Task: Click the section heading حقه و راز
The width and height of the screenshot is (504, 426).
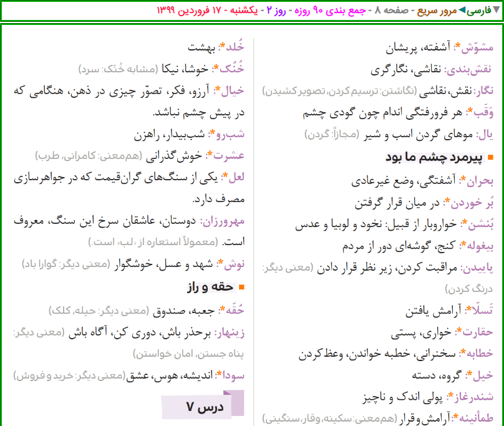Action: [x=211, y=287]
